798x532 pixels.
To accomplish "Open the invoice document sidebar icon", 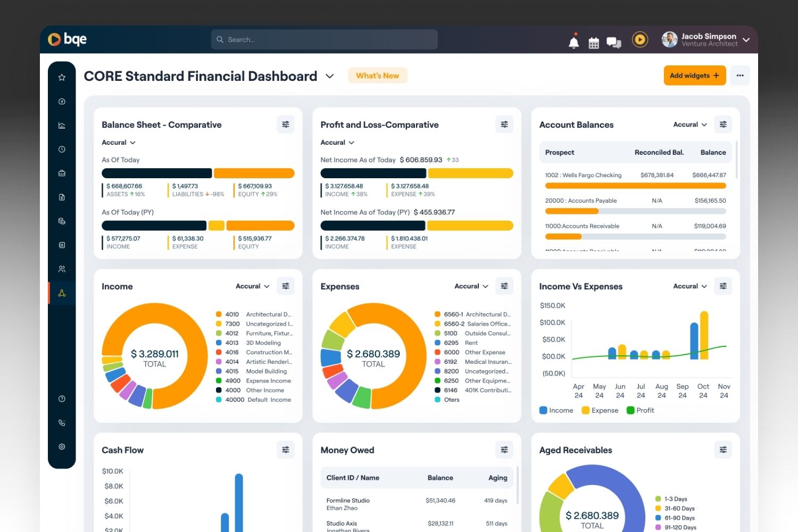I will (x=62, y=197).
